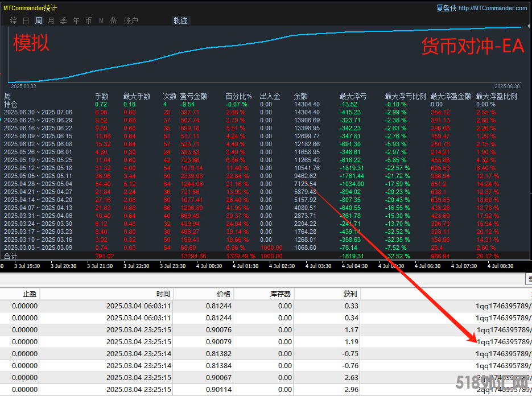Click the 最大手数 column header
This screenshot has height=396, width=532.
[x=137, y=96]
